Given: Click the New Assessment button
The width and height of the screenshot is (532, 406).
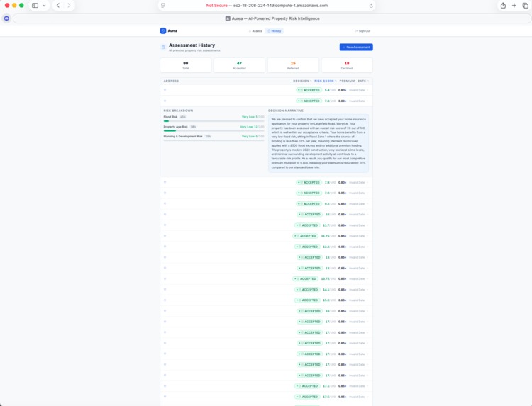Looking at the screenshot, I should 356,47.
